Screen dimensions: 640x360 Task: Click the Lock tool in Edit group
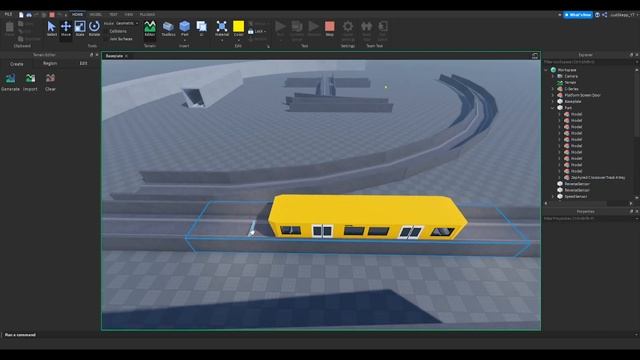coord(257,31)
